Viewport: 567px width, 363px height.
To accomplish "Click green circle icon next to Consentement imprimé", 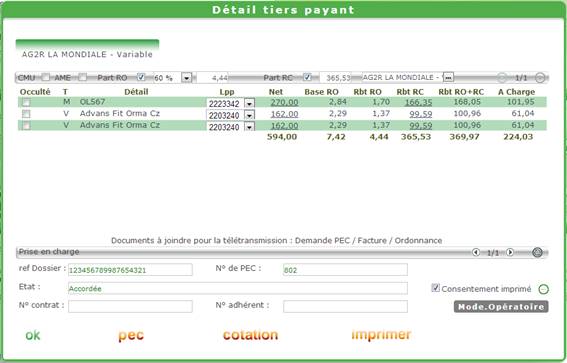I will pos(543,289).
